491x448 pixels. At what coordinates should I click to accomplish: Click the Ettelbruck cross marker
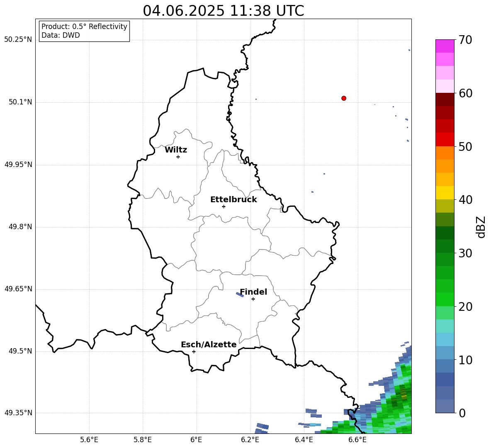click(x=224, y=206)
